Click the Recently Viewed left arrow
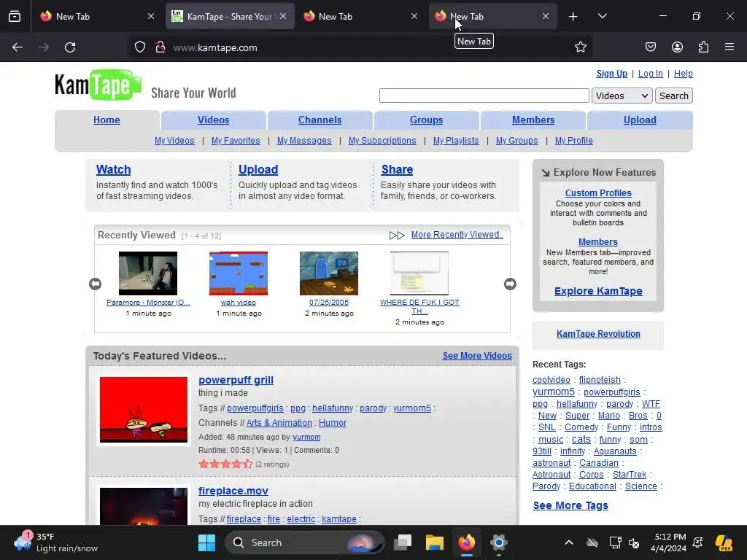The image size is (747, 560). (x=96, y=284)
